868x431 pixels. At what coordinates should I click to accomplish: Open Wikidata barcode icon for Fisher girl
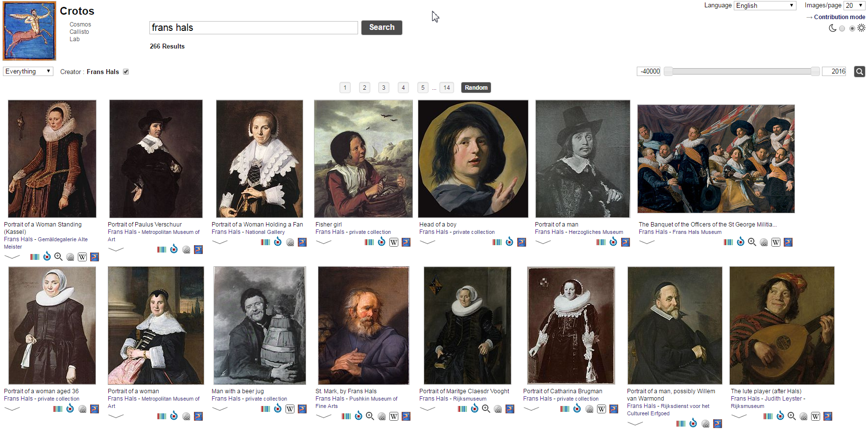click(369, 242)
